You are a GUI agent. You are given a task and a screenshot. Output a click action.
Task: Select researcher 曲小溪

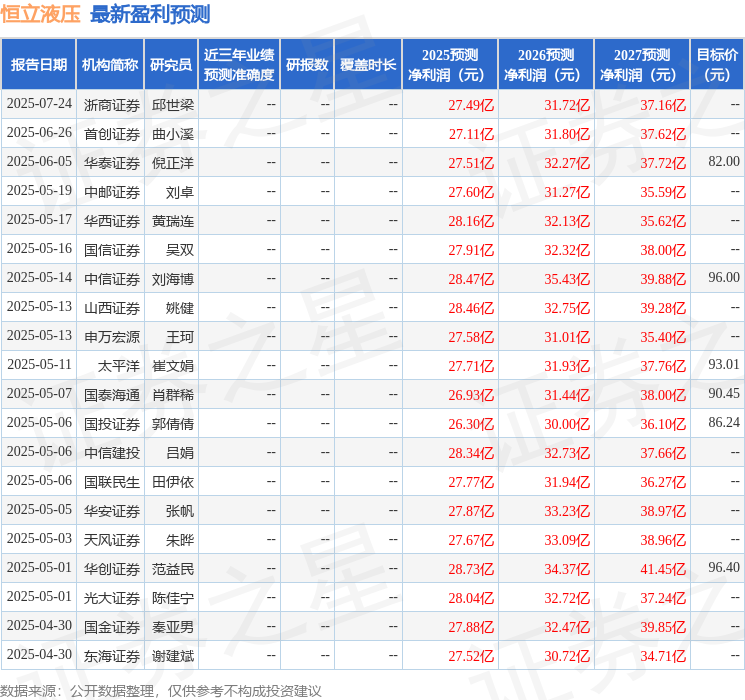tap(173, 134)
